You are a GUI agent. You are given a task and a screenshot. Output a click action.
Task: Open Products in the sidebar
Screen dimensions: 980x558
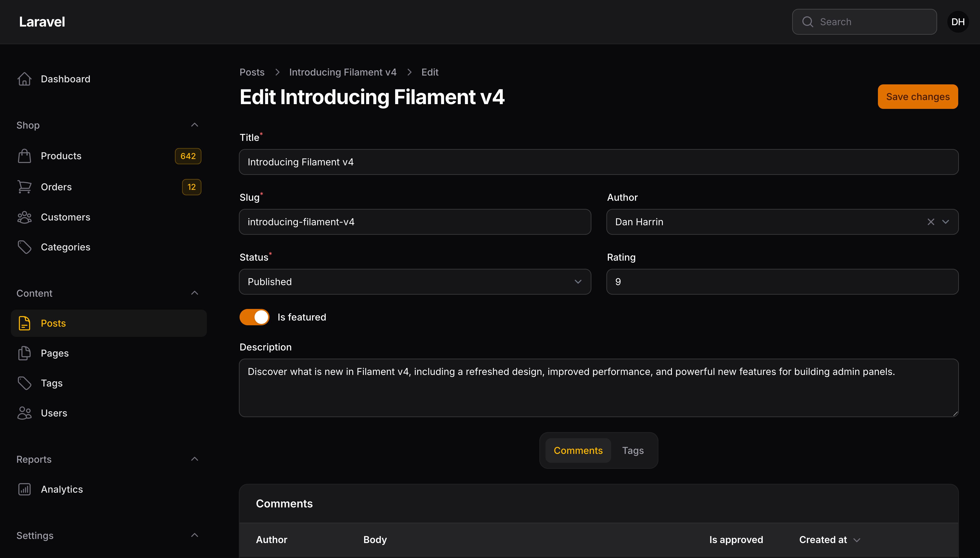(109, 156)
